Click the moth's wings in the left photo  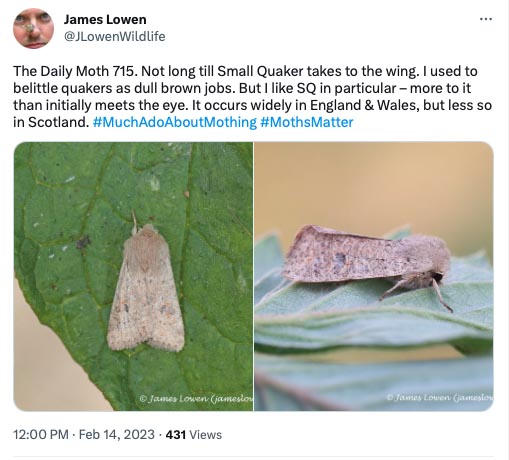coord(147,307)
